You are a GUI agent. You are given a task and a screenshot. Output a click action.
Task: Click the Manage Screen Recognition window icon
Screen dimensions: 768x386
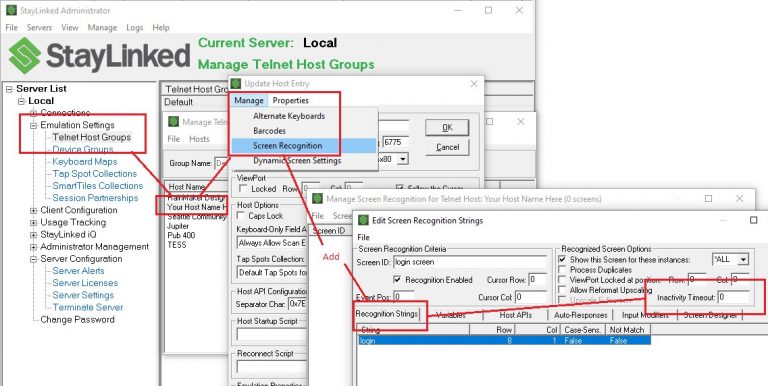[317, 199]
